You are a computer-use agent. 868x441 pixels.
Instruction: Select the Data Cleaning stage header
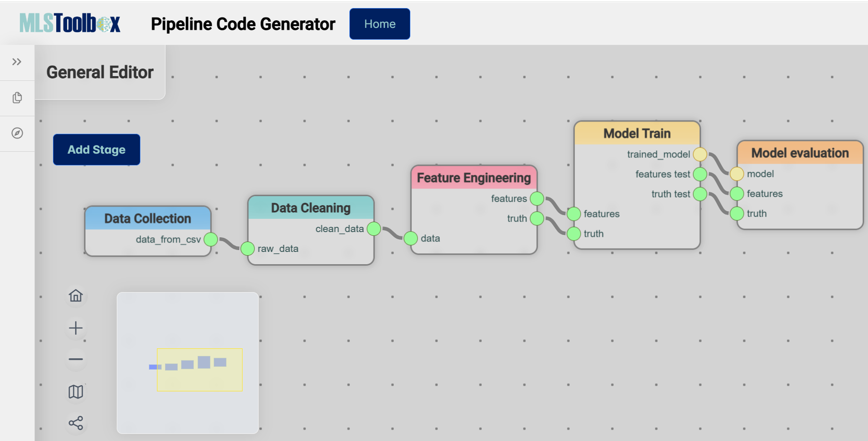(x=311, y=208)
